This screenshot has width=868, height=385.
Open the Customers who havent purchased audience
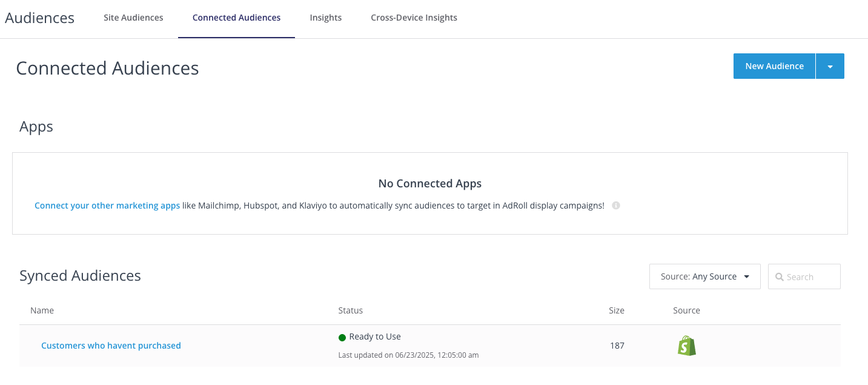point(111,346)
